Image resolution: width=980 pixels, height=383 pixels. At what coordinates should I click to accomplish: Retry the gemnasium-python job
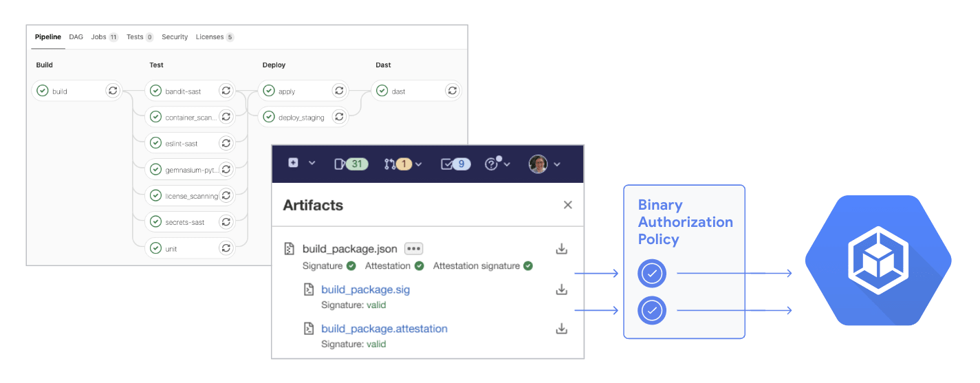click(226, 169)
